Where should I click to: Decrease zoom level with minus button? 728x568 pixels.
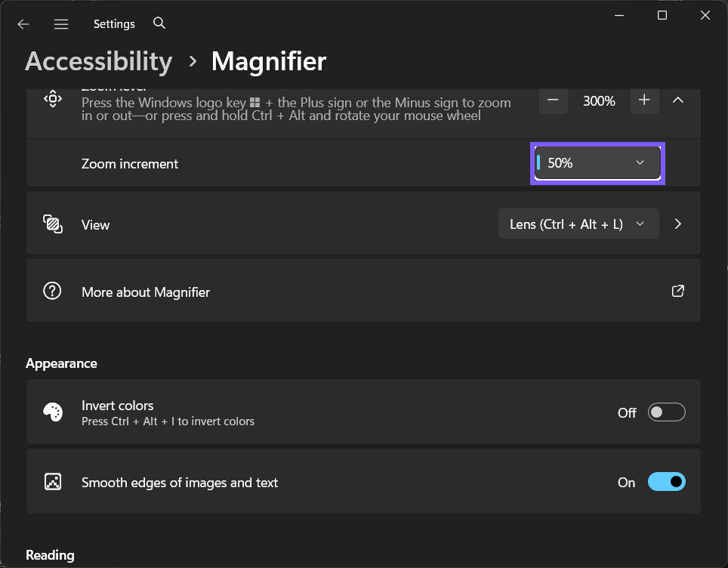[x=553, y=100]
